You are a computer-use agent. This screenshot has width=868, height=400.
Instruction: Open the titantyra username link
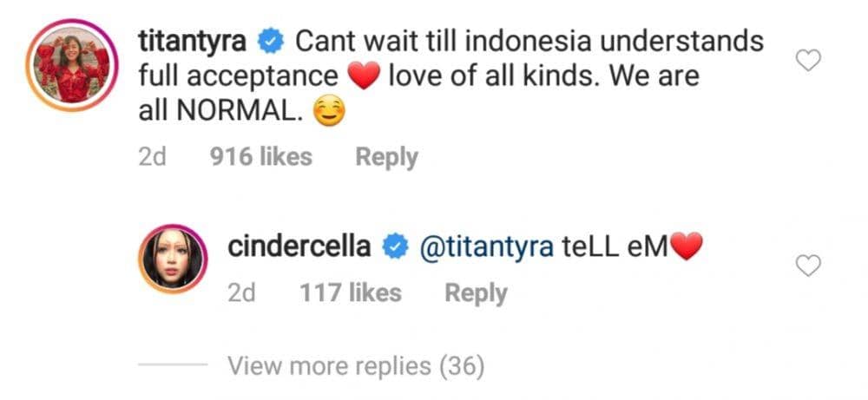[195, 41]
